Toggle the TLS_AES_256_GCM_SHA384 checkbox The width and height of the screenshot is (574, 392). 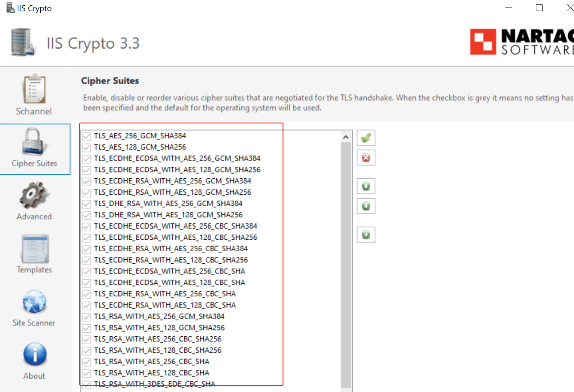(86, 136)
